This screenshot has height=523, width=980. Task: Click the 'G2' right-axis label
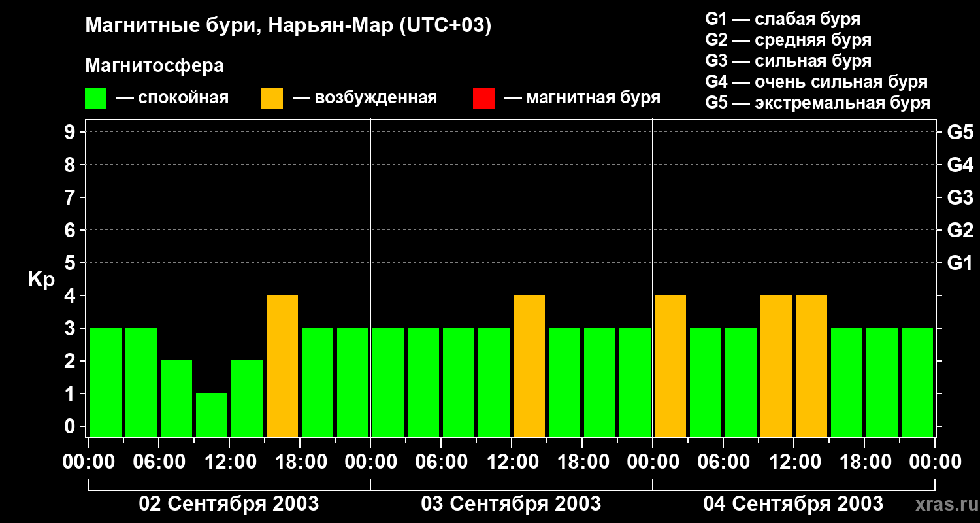tap(960, 230)
